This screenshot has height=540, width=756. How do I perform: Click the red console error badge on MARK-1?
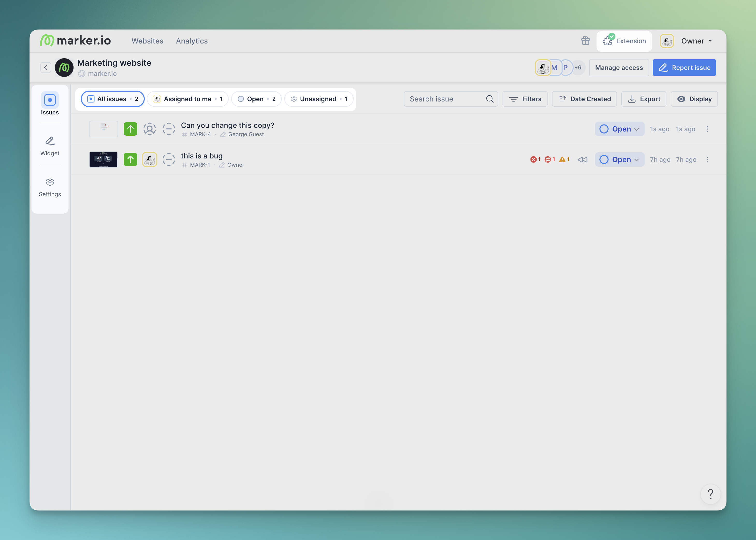[x=535, y=160]
